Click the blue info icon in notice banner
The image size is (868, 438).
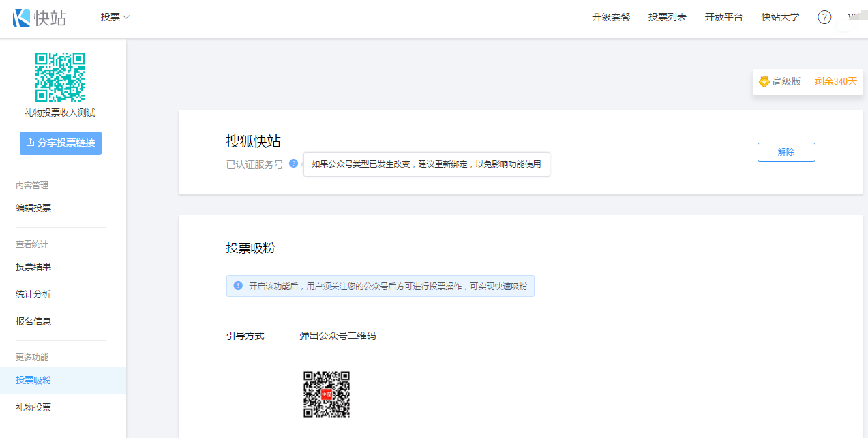pyautogui.click(x=238, y=286)
